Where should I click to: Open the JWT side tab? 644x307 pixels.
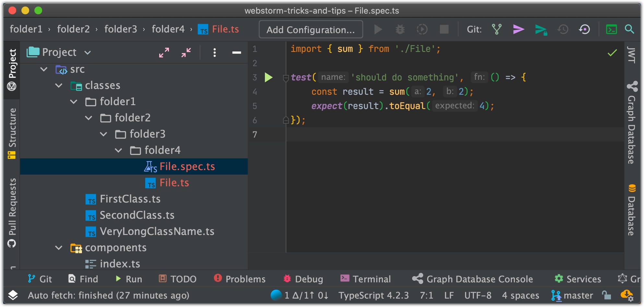pyautogui.click(x=631, y=55)
